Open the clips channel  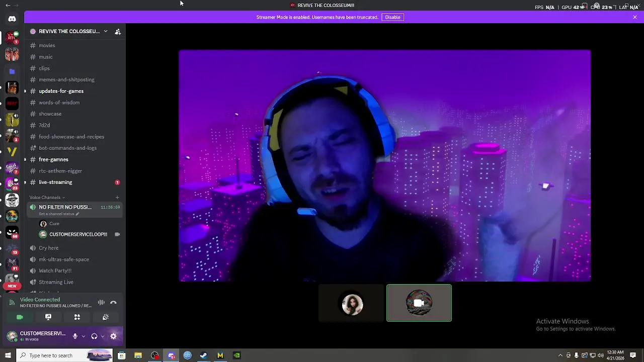[x=75, y=68]
